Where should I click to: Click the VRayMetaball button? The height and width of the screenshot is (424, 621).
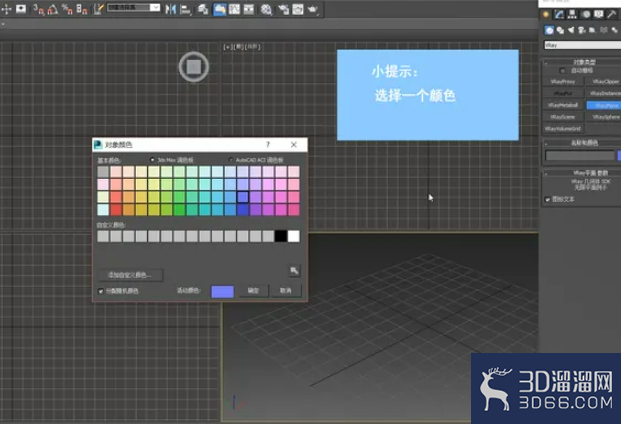point(563,105)
